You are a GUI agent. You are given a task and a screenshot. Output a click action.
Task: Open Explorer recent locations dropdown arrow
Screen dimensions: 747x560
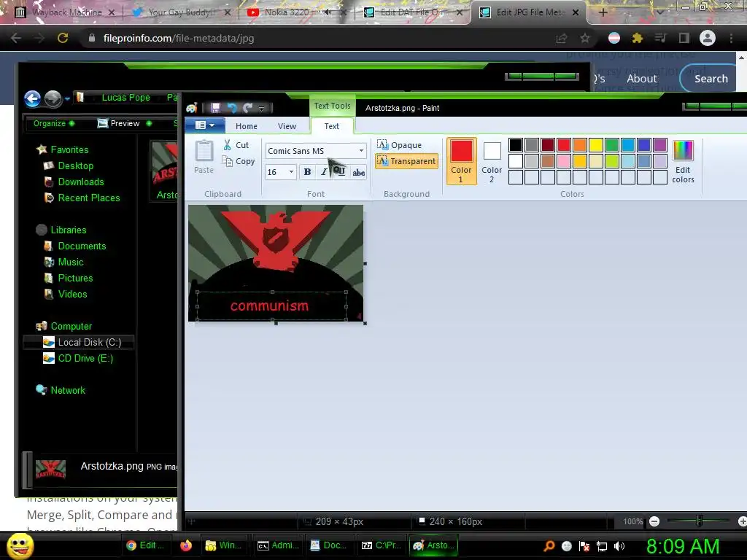coord(67,98)
